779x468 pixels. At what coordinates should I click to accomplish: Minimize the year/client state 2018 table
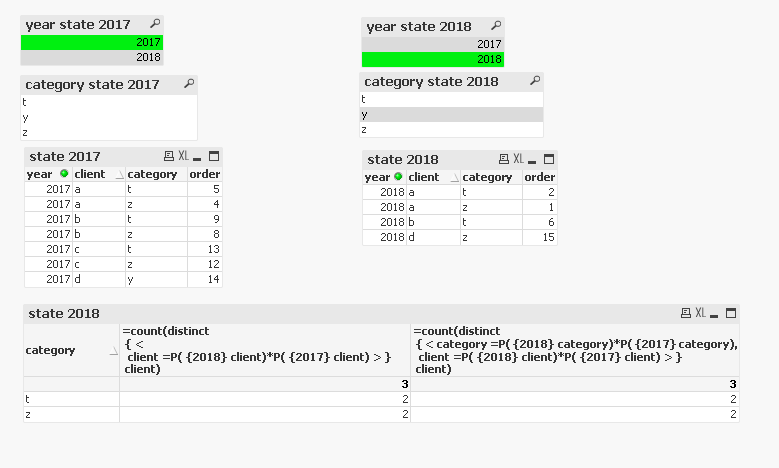533,159
